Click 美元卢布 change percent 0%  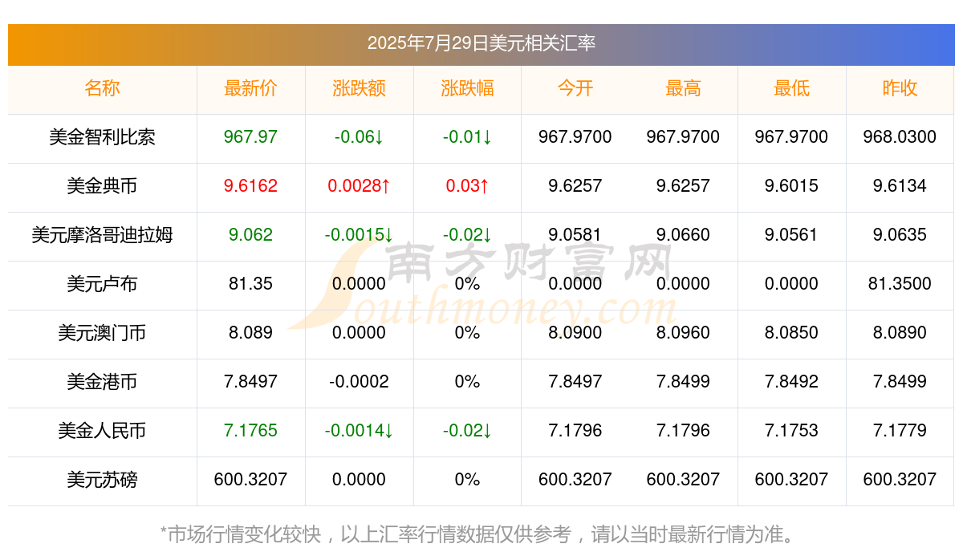click(467, 284)
